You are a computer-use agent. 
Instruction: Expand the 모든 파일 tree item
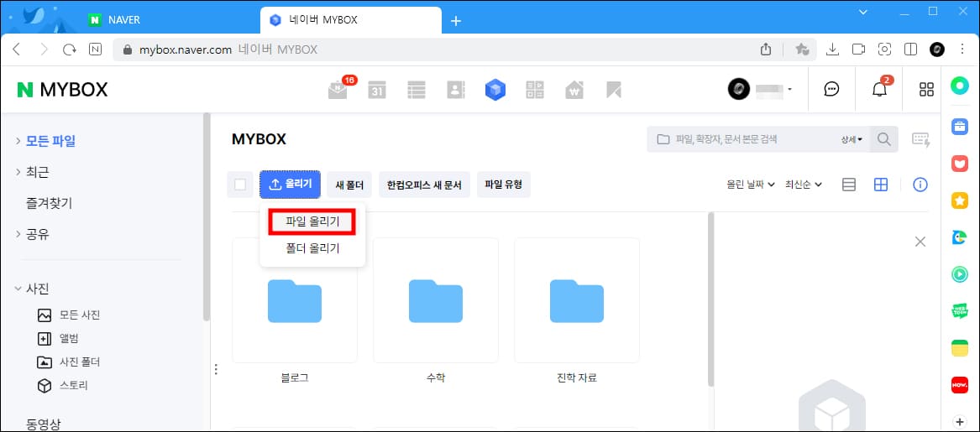18,141
